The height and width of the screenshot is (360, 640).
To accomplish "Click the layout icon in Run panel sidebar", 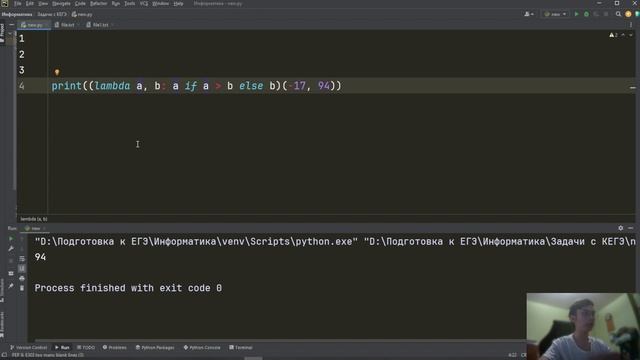I will click(11, 273).
